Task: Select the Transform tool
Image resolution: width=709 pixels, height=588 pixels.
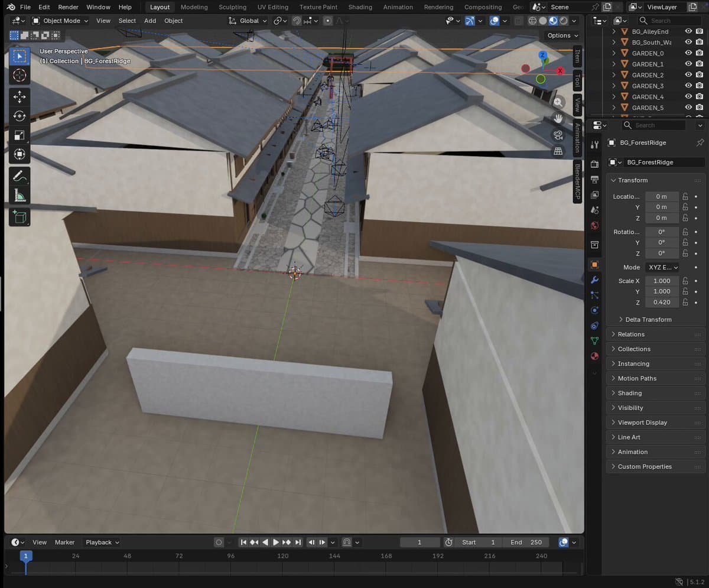Action: (19, 154)
